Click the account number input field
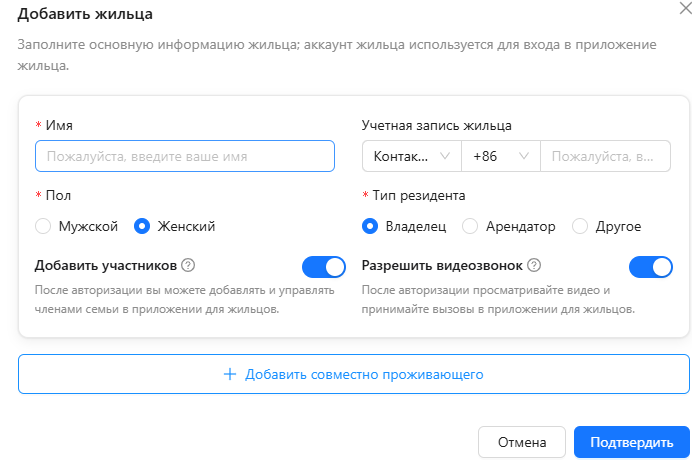This screenshot has height=462, width=692. point(606,156)
